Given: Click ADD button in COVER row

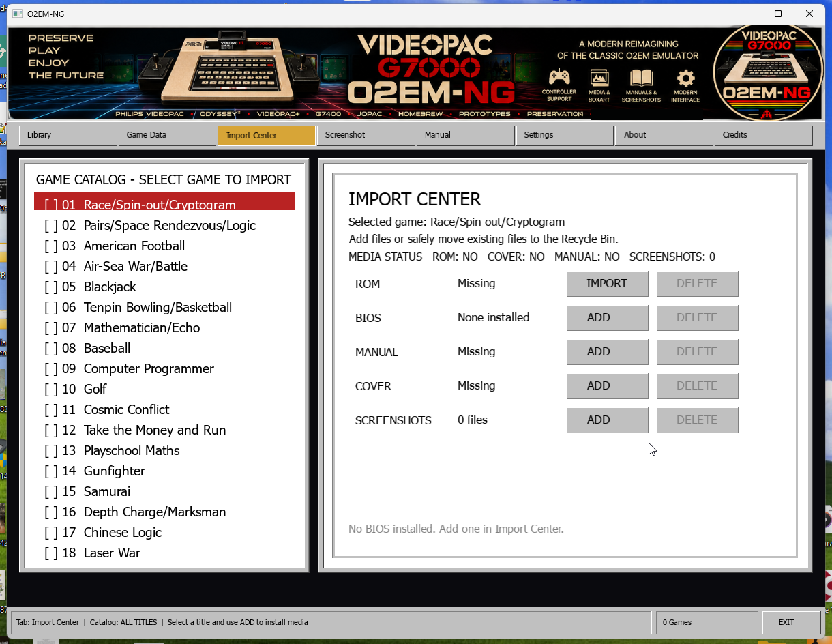Looking at the screenshot, I should click(x=607, y=385).
